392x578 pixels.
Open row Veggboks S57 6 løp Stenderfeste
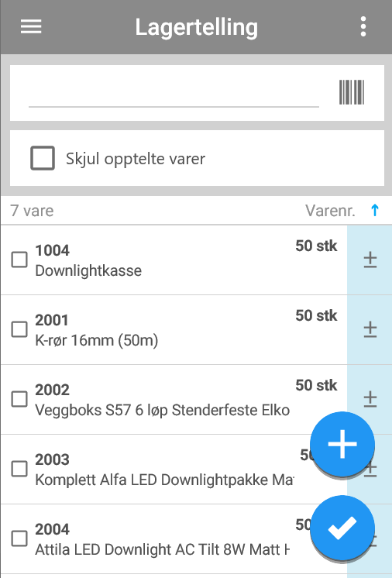point(174,399)
